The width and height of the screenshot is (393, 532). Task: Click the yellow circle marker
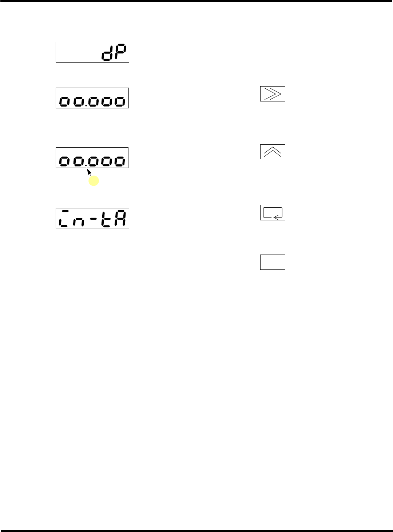[x=94, y=181]
